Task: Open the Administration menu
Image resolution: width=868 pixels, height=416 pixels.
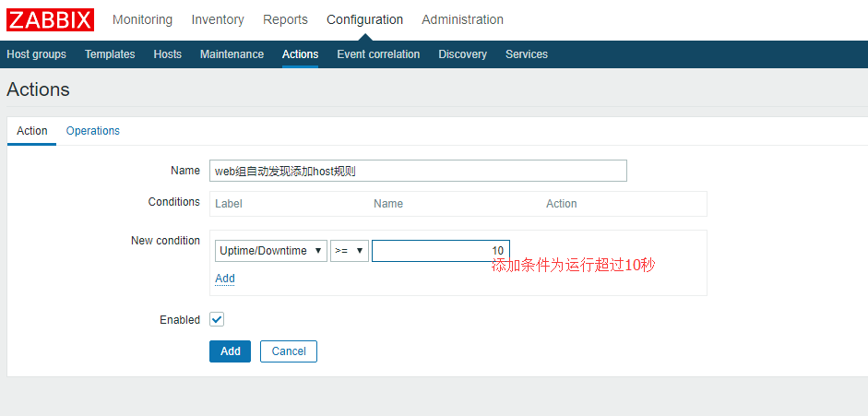Action: (x=462, y=19)
